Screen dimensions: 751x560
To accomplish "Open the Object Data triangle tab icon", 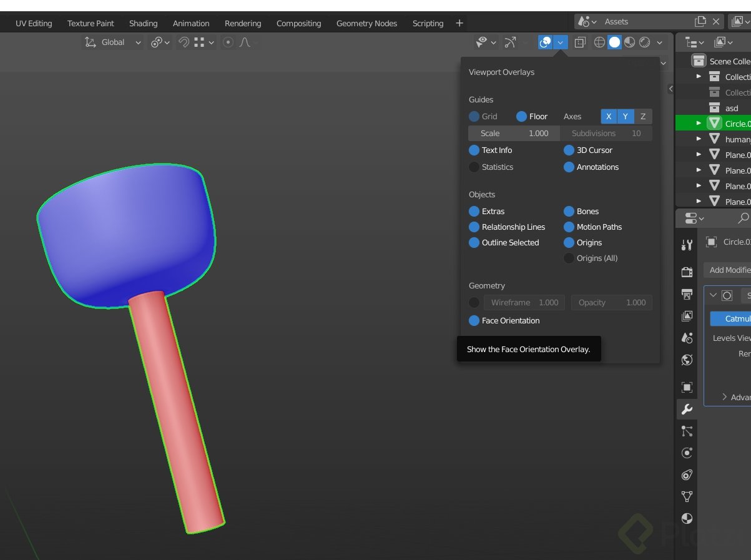I will 687,496.
